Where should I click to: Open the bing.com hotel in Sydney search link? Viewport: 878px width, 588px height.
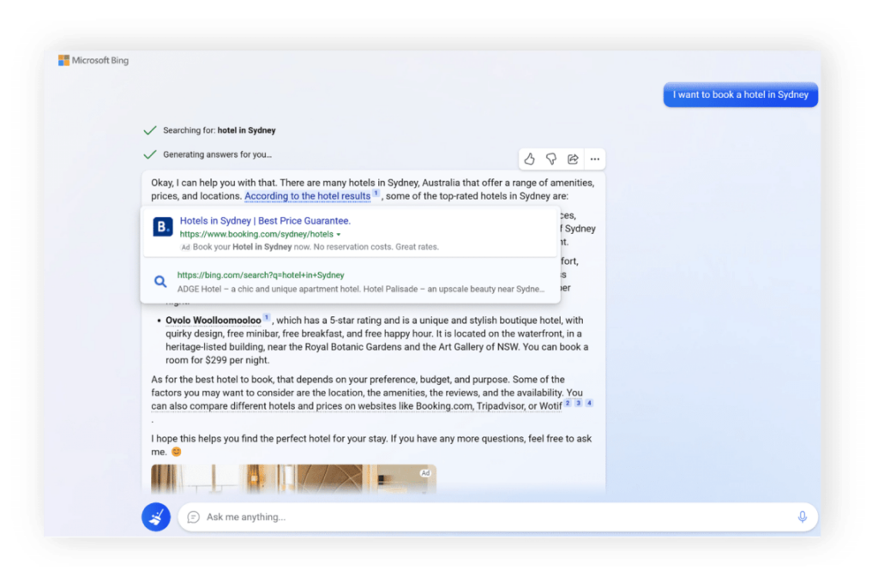pyautogui.click(x=261, y=275)
